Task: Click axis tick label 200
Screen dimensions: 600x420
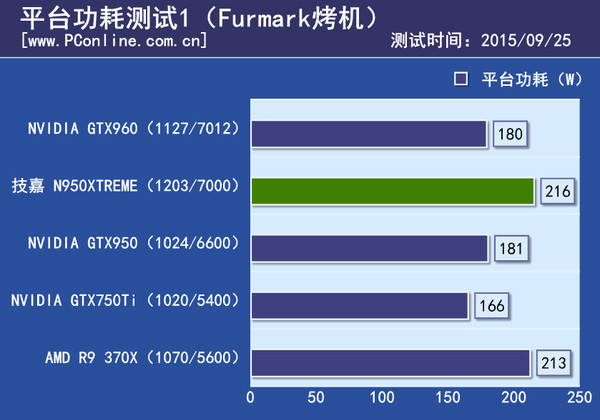Action: coord(514,397)
